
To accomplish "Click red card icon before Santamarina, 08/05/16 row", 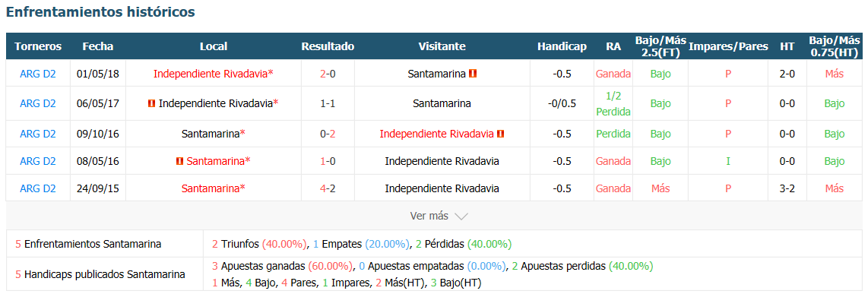I will pos(179,161).
